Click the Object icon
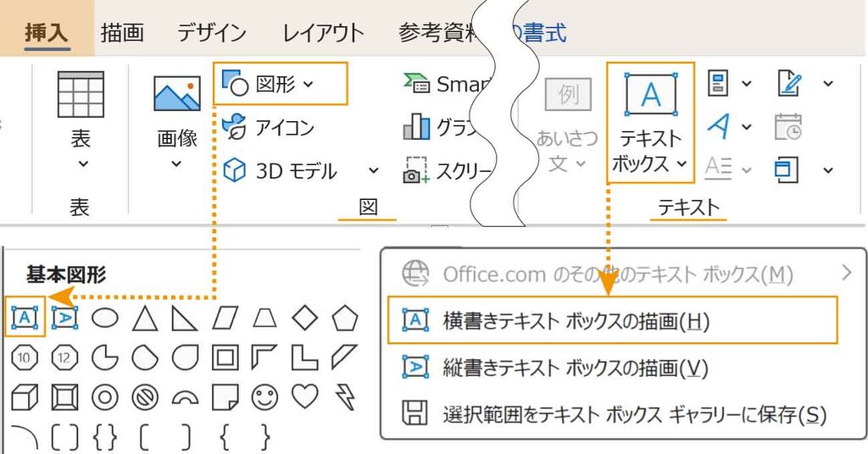The width and height of the screenshot is (868, 454). pyautogui.click(x=787, y=169)
